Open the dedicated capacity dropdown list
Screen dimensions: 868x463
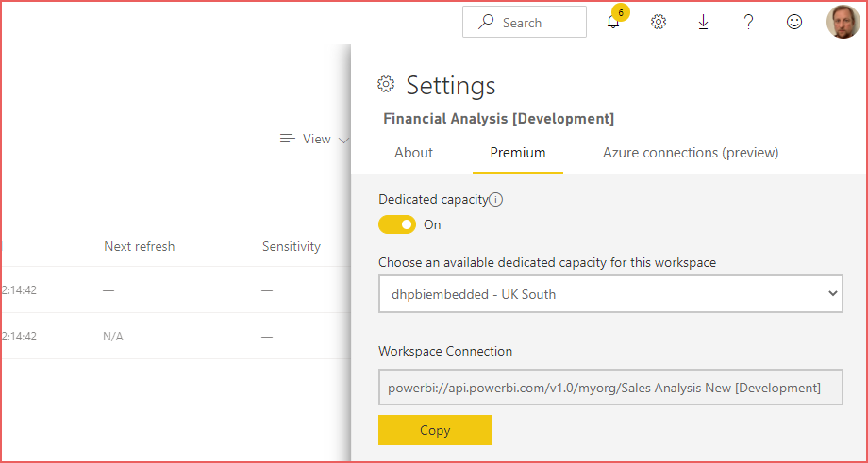tap(610, 293)
